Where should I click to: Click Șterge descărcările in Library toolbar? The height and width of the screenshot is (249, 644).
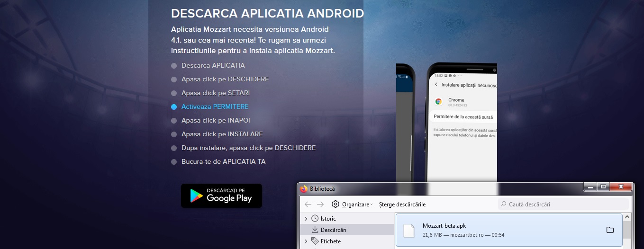tap(402, 205)
